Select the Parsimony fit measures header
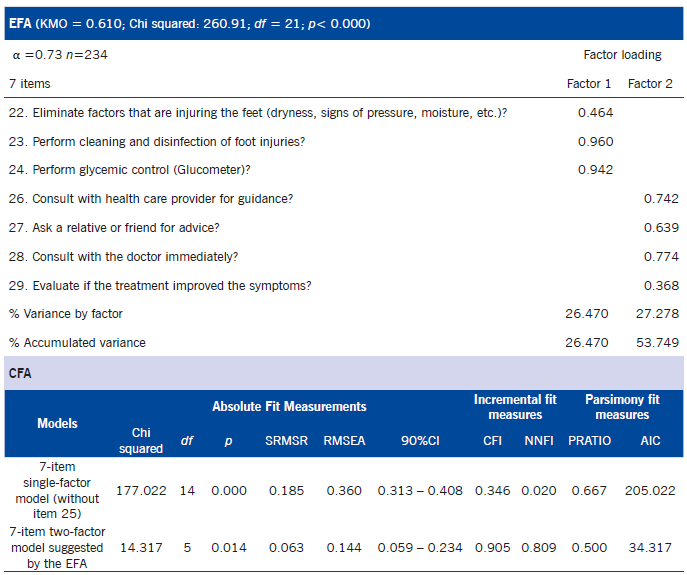This screenshot has height=575, width=687. point(622,407)
